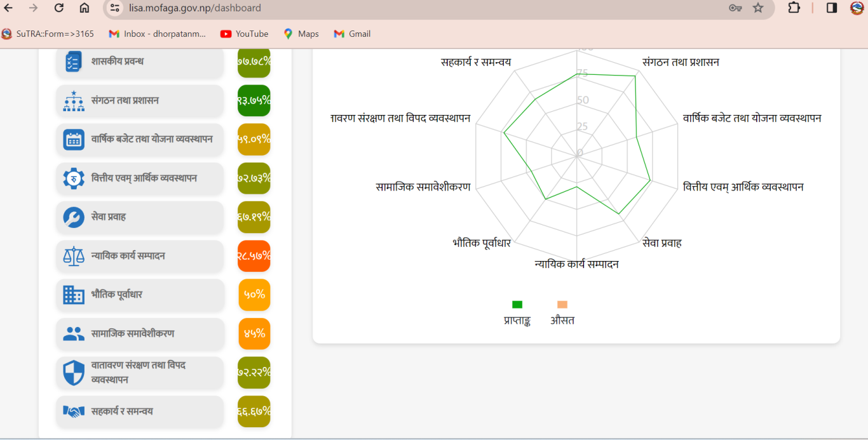Click radar axis label सेवा प्रवाह

tap(662, 243)
